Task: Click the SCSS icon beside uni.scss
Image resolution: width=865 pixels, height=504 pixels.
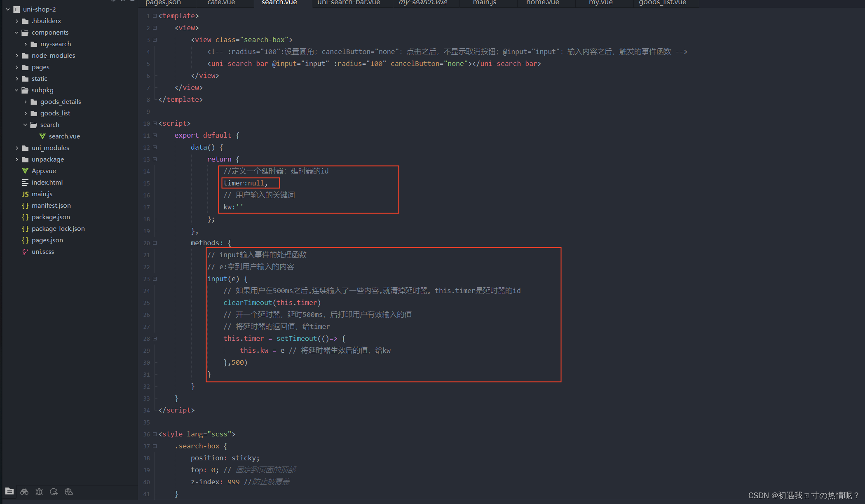Action: [25, 251]
